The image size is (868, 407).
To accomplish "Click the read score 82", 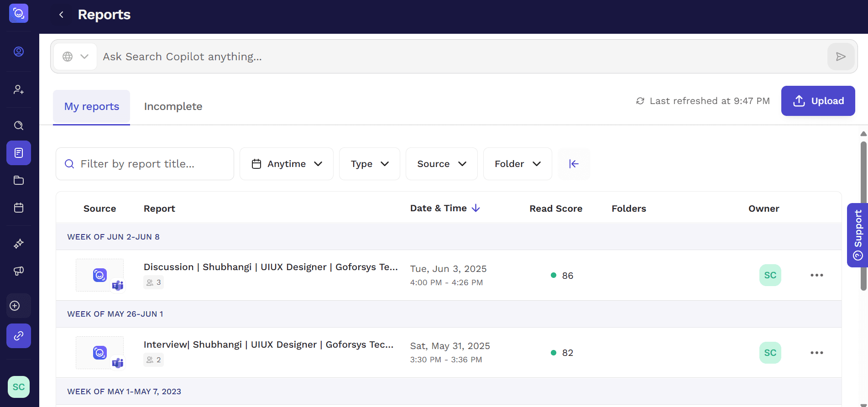I will (568, 353).
